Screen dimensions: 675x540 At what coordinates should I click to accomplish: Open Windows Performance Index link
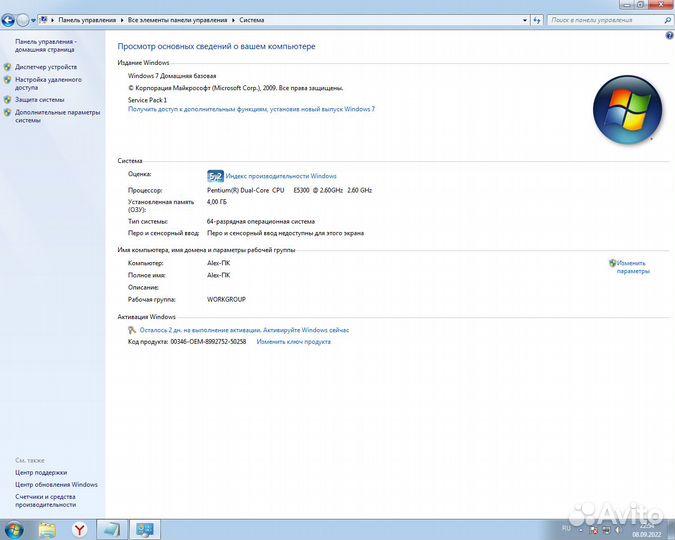tap(281, 176)
